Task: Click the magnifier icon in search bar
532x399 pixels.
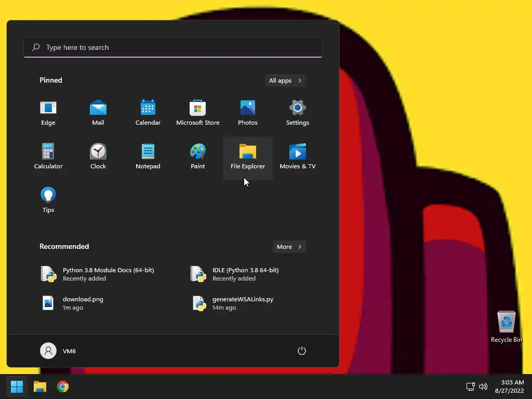Action: tap(36, 47)
